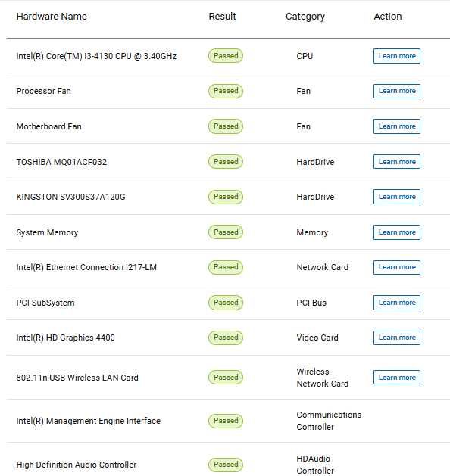Viewport: 450px width, 476px height.
Task: Click the Hardware Name column header
Action: tap(52, 17)
